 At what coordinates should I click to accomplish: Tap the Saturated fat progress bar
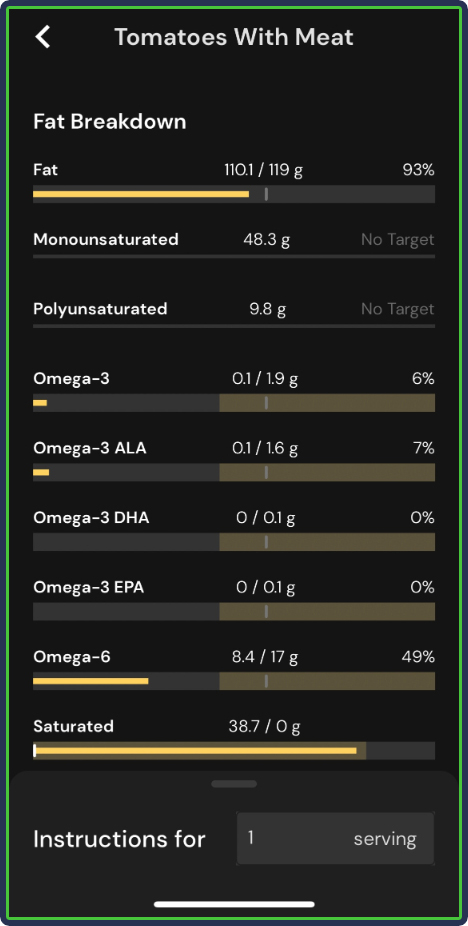234,751
